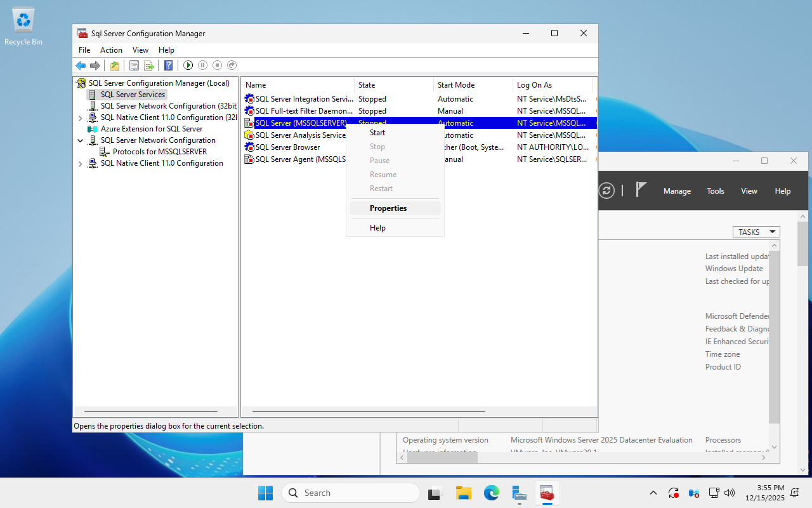Click the Restart service toolbar icon

point(232,65)
